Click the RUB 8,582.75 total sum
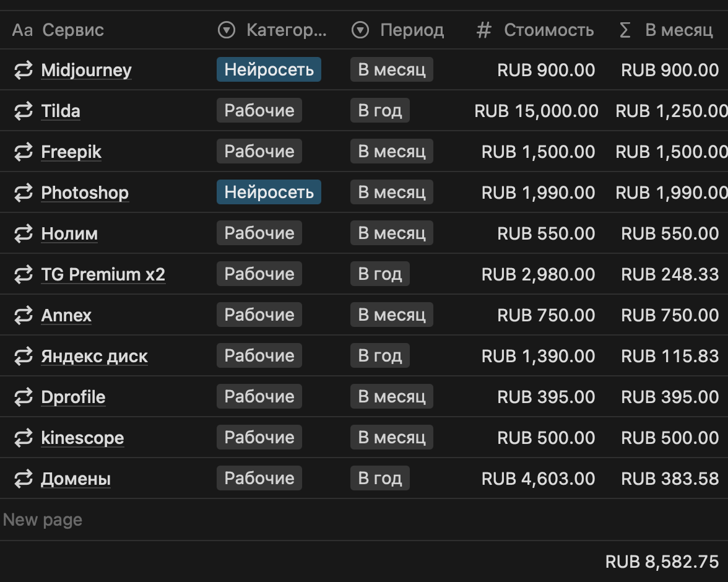The height and width of the screenshot is (582, 728). 662,562
